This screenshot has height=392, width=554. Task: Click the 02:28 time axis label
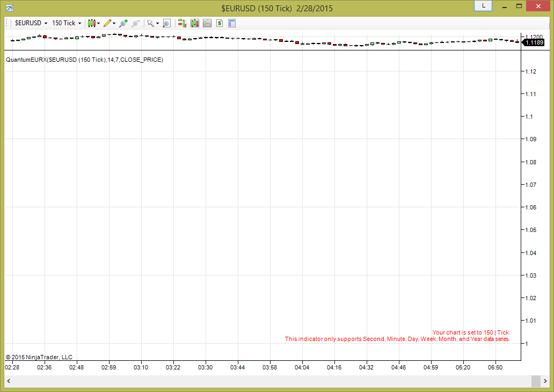12,367
